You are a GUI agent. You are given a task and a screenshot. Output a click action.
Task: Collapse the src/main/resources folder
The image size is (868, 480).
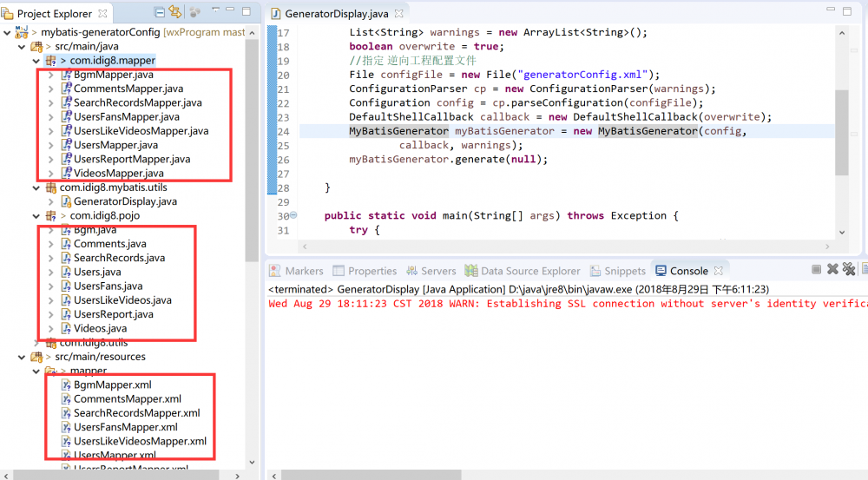click(x=21, y=357)
